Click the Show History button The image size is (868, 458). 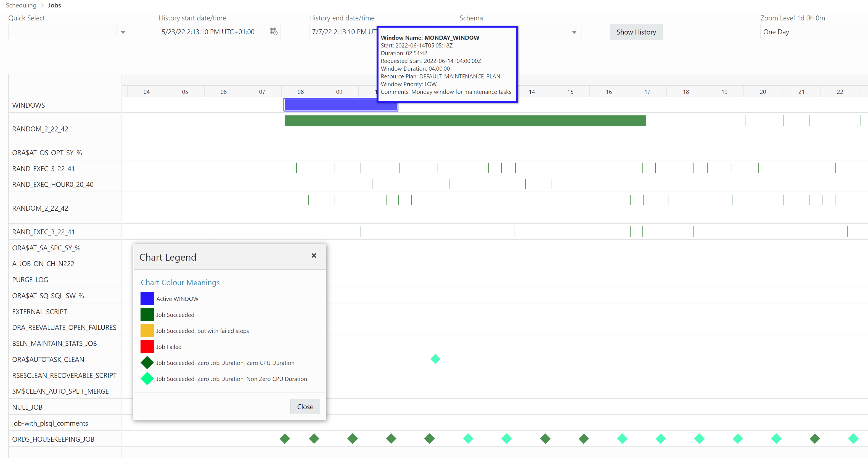636,32
